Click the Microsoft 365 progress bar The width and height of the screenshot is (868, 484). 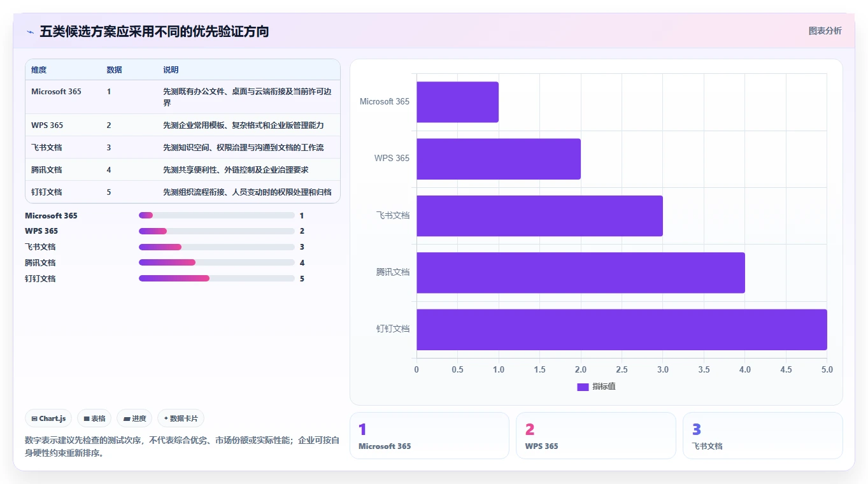coord(217,215)
